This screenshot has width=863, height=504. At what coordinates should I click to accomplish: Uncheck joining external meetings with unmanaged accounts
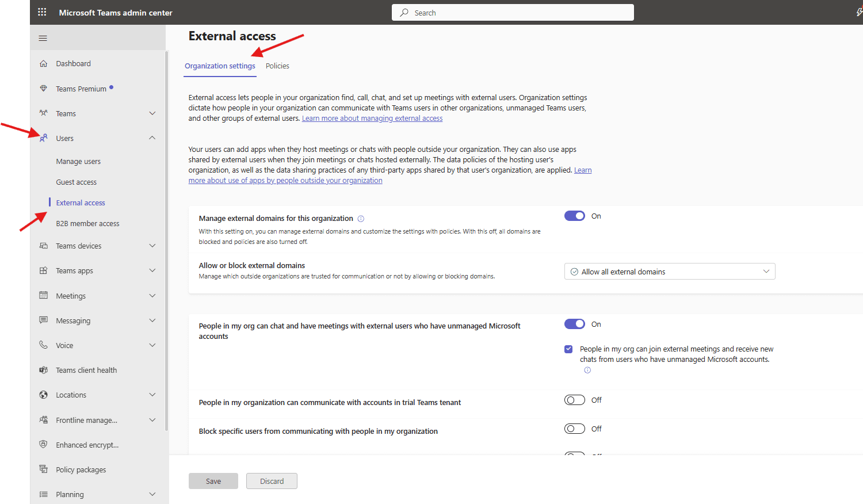click(568, 349)
